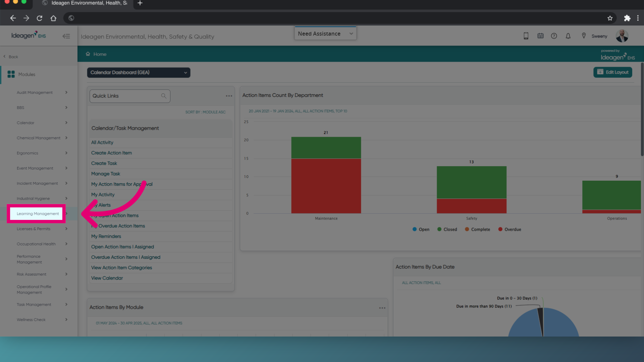Open the calendar icon in top header
Viewport: 644px width, 362px height.
[540, 36]
